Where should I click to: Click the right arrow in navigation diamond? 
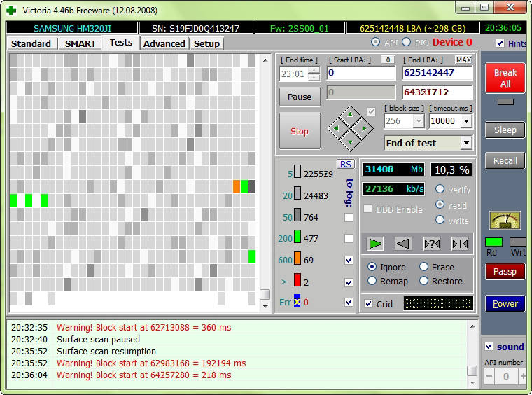[364, 128]
